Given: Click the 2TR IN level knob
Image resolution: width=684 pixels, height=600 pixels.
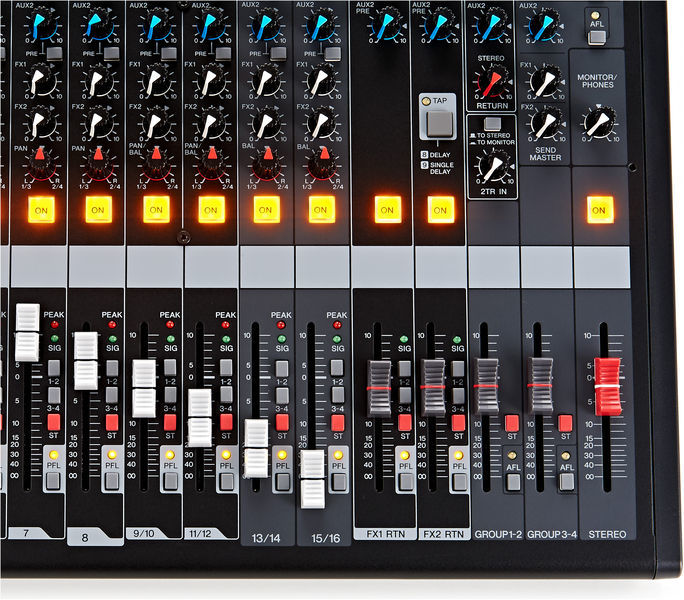Looking at the screenshot, I should pos(494,166).
